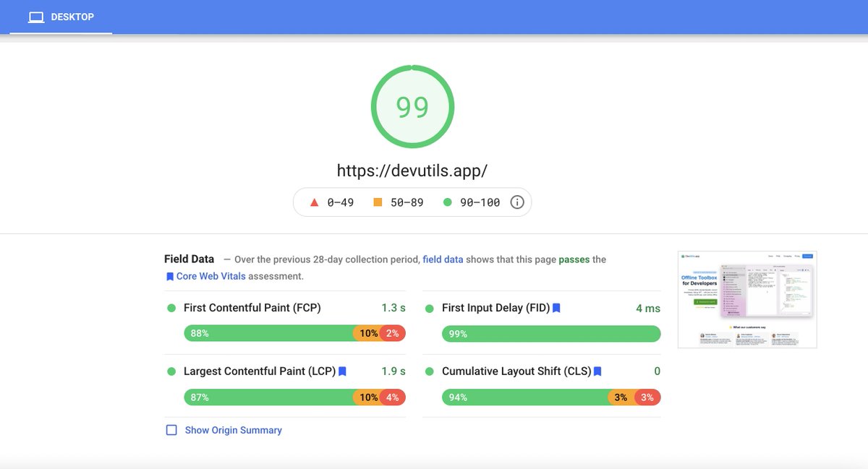Click the FCP 88% green bar segment
Screen dimensions: 868x469
click(268, 333)
